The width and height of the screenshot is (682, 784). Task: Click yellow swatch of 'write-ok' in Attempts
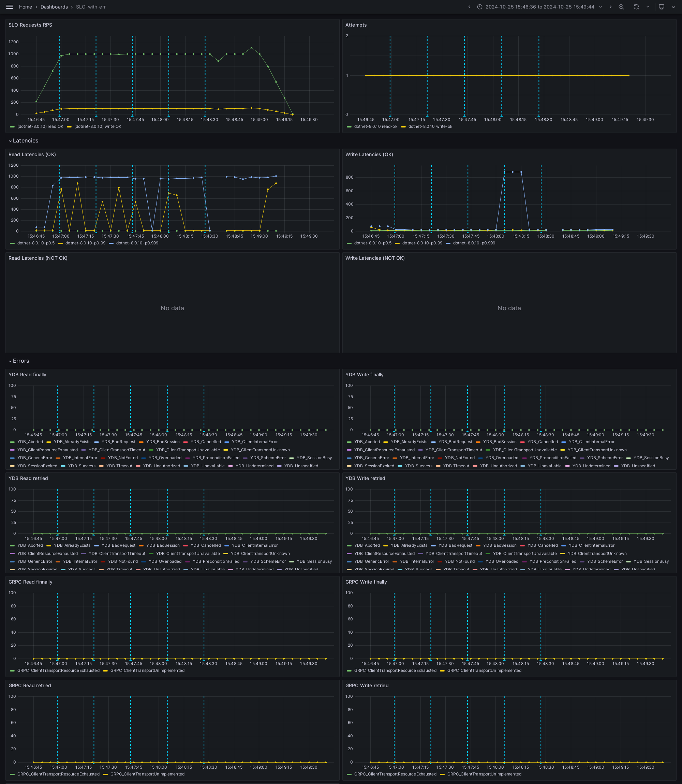pyautogui.click(x=403, y=127)
